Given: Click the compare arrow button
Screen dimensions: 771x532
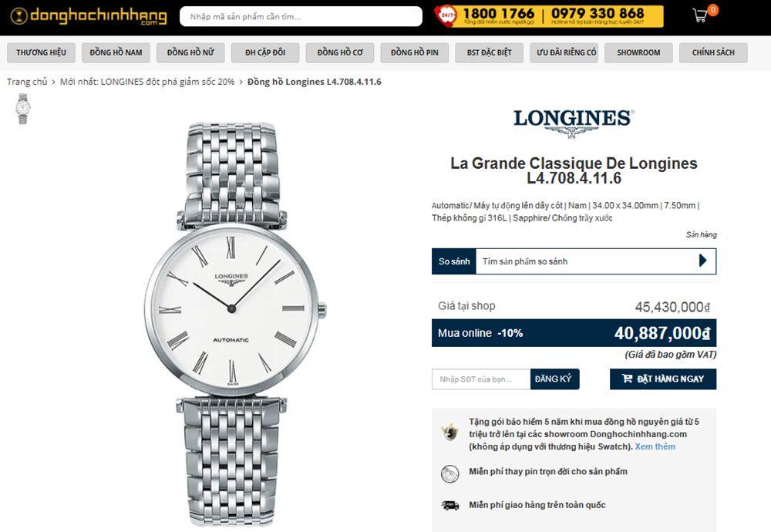Looking at the screenshot, I should click(702, 261).
